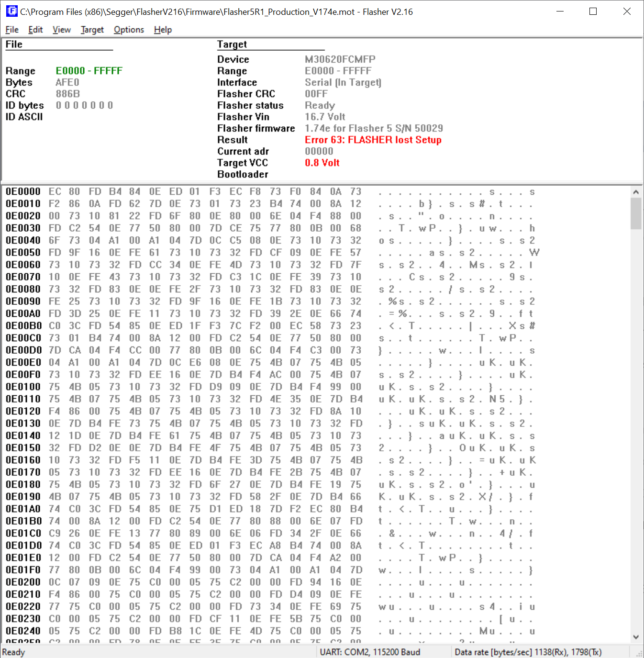The width and height of the screenshot is (644, 658).
Task: Click the last byte 68 in row 0E0030
Action: (x=355, y=228)
